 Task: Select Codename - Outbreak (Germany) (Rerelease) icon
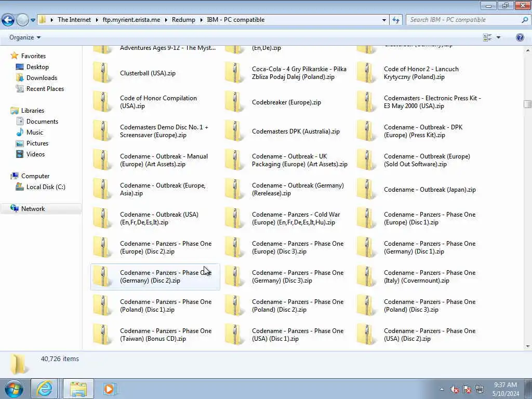[234, 189]
